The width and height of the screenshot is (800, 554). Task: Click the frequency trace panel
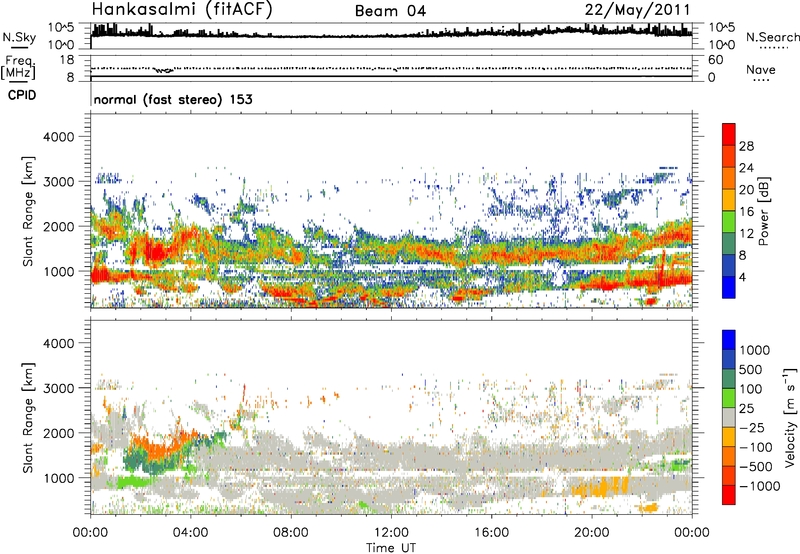click(391, 68)
